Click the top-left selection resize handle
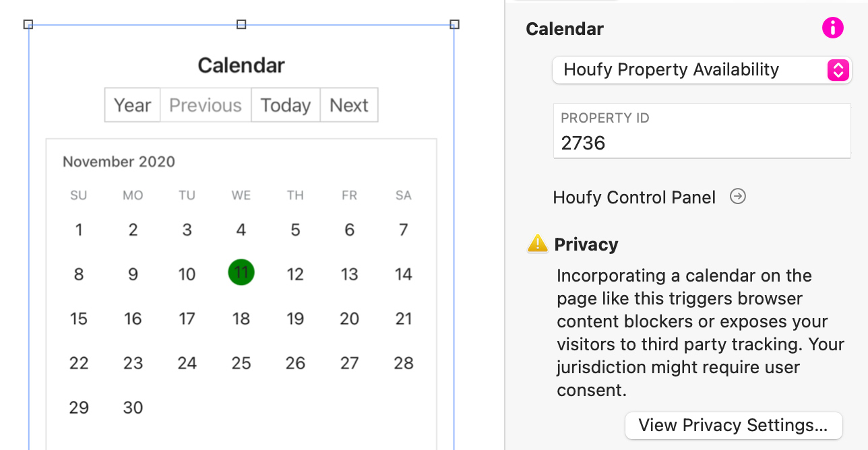Screen dimensions: 868x450 point(28,25)
